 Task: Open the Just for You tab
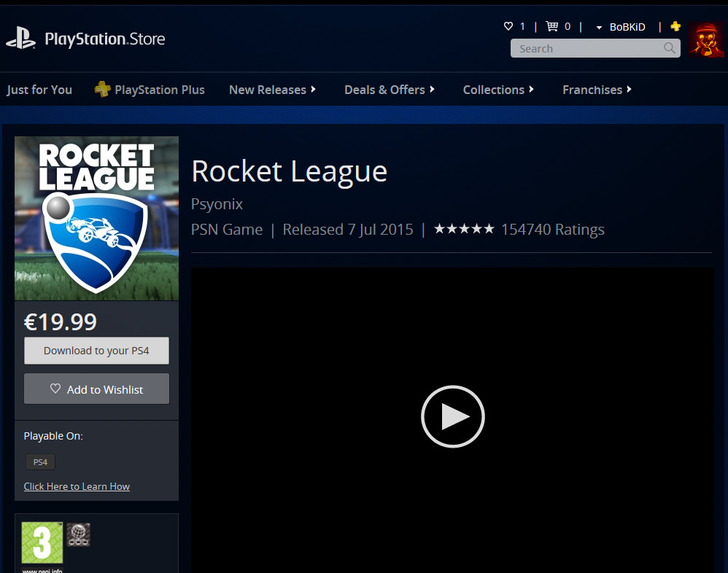(x=39, y=90)
